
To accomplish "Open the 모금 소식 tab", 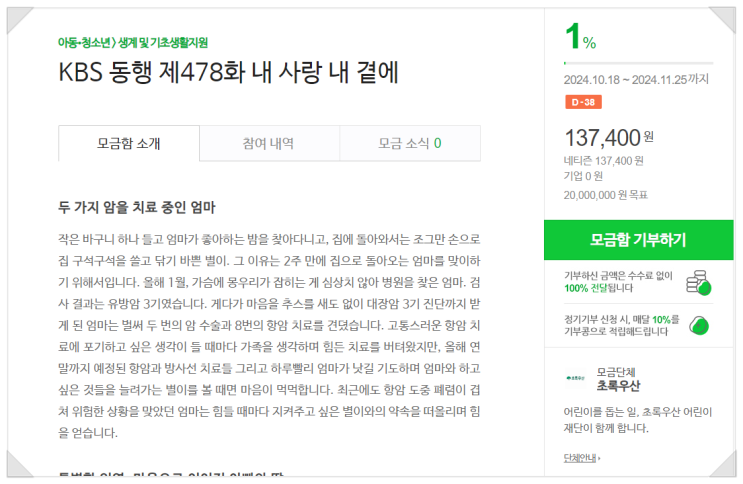I will coord(409,143).
